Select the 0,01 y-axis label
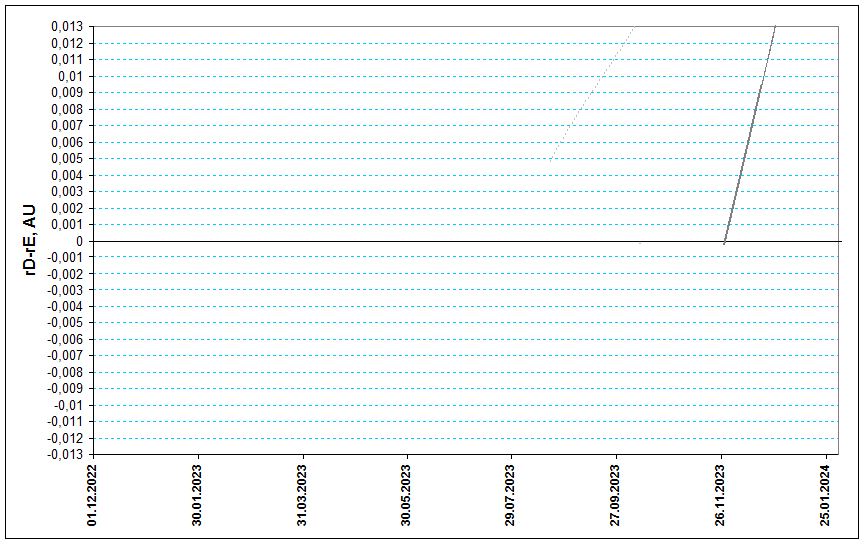The image size is (865, 544). [x=71, y=76]
